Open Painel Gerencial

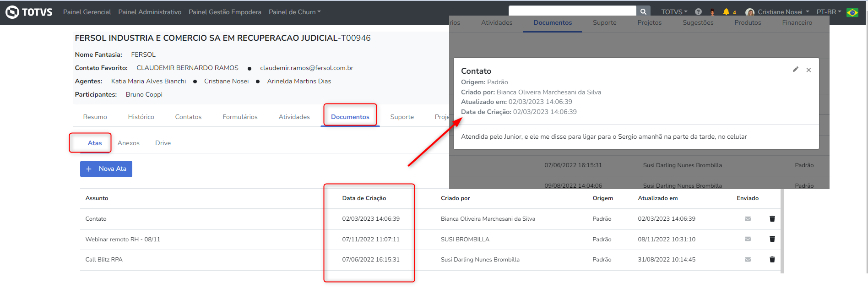[87, 12]
